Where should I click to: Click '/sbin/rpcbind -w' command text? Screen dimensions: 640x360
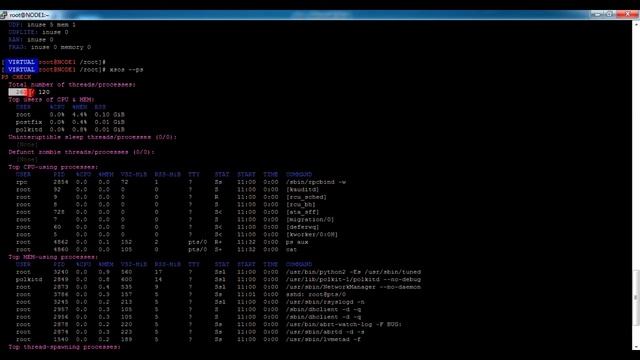pyautogui.click(x=316, y=182)
